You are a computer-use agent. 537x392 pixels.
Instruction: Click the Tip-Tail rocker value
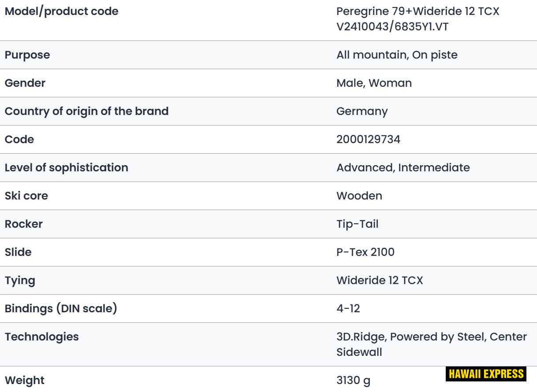coord(357,224)
